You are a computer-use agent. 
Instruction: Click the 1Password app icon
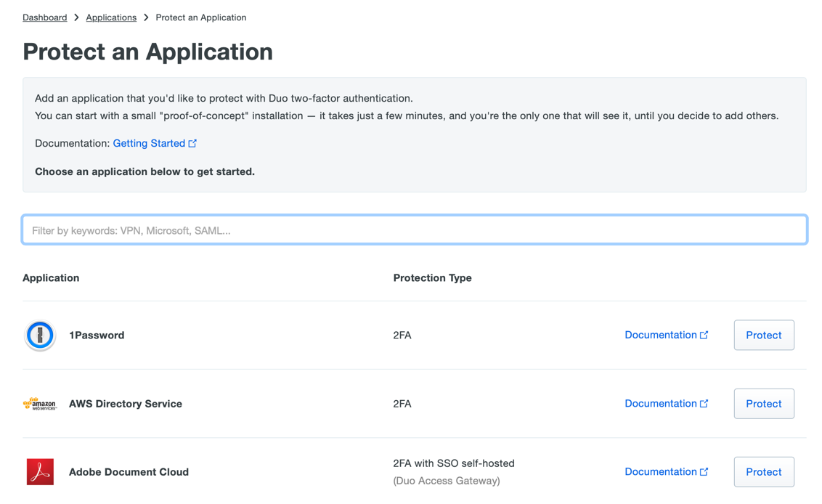(x=40, y=336)
